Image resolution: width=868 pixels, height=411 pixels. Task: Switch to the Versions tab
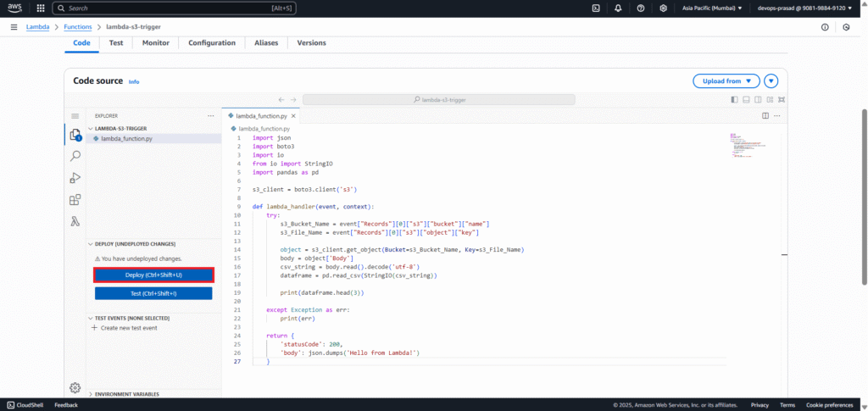click(312, 43)
